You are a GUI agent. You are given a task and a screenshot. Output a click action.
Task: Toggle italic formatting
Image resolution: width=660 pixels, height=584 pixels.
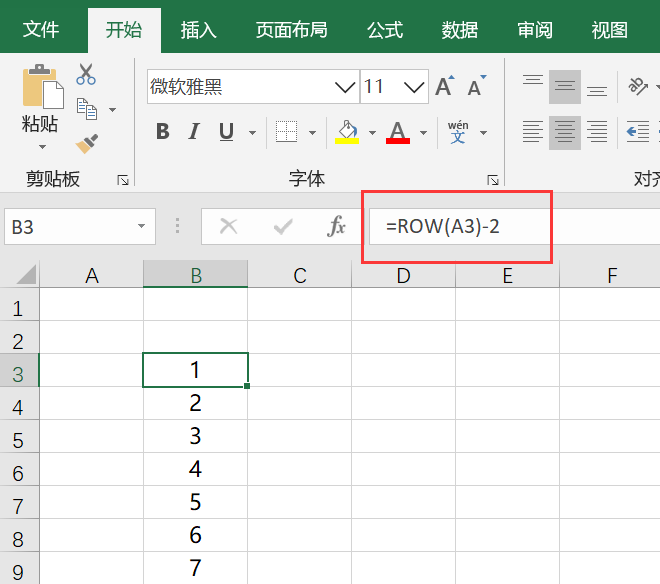click(194, 132)
